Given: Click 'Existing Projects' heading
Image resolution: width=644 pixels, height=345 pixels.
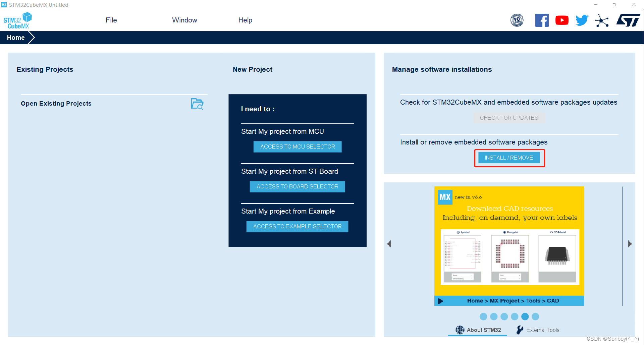Looking at the screenshot, I should (x=45, y=69).
